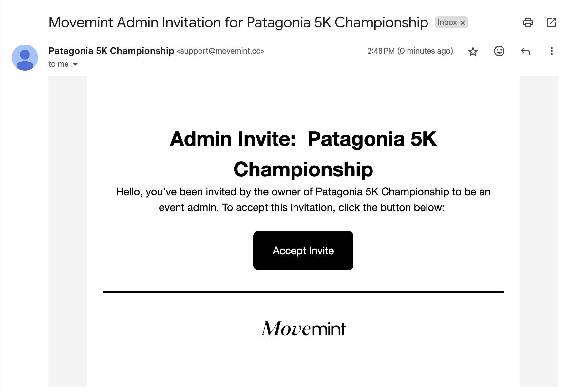Add an emoji reaction to the email
This screenshot has width=570, height=392.
click(499, 51)
